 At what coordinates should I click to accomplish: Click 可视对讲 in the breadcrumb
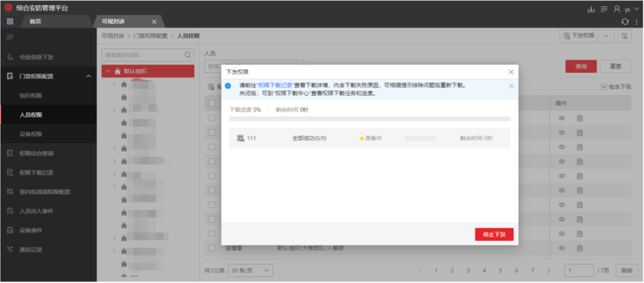tap(113, 36)
